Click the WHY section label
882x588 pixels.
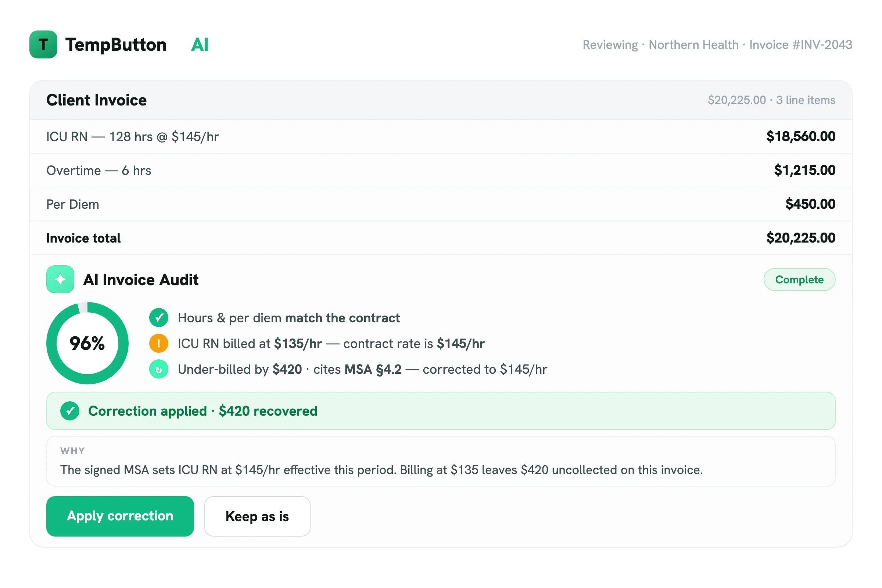[x=73, y=451]
